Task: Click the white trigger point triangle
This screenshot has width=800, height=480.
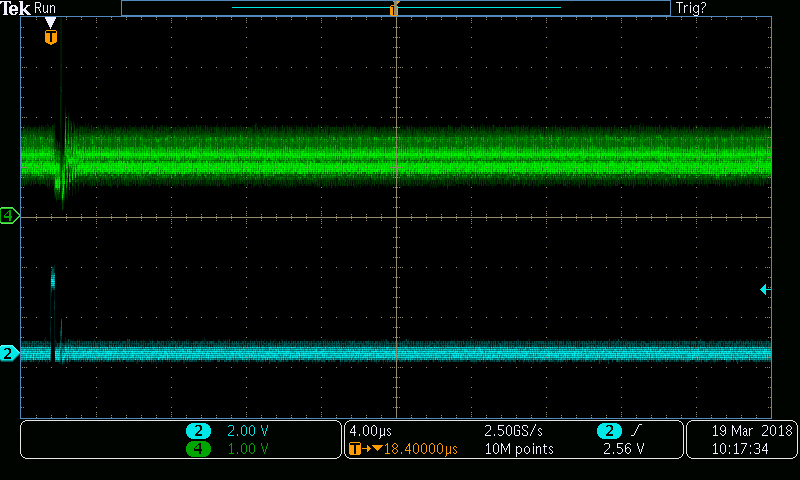Action: pos(50,22)
